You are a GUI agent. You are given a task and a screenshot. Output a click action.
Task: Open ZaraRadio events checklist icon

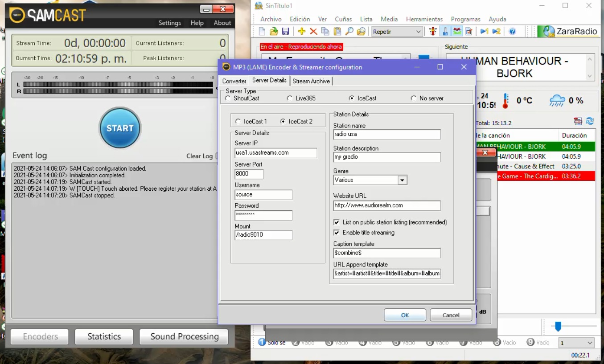[x=469, y=31]
